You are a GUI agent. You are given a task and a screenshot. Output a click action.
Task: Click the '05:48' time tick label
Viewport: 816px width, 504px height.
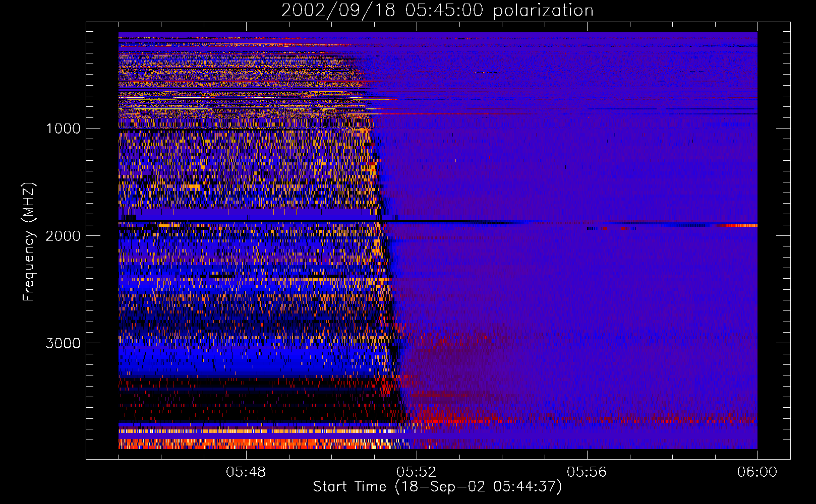click(246, 472)
